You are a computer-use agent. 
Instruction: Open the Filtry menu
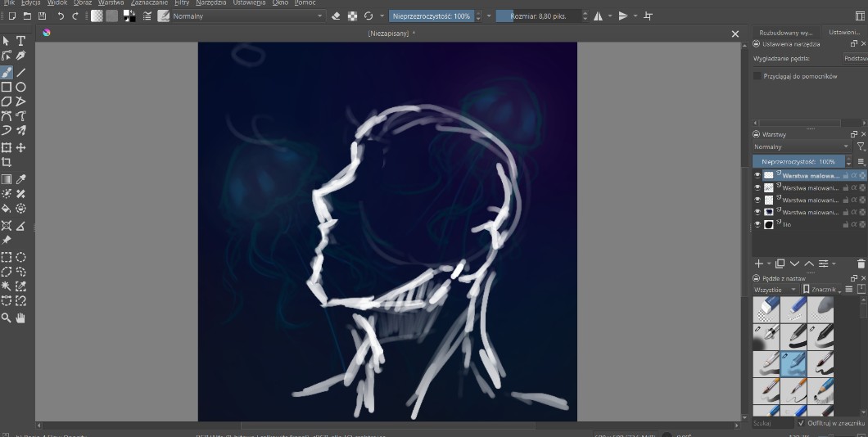click(x=182, y=3)
